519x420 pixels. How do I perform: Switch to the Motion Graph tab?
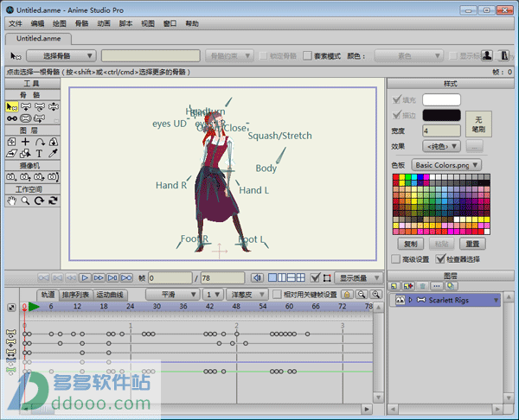coord(110,295)
